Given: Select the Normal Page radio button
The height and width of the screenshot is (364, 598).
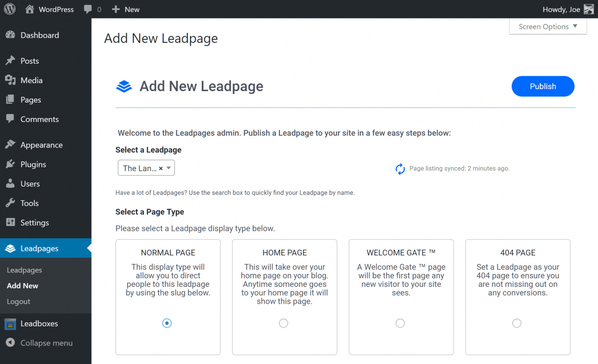Looking at the screenshot, I should click(x=167, y=323).
